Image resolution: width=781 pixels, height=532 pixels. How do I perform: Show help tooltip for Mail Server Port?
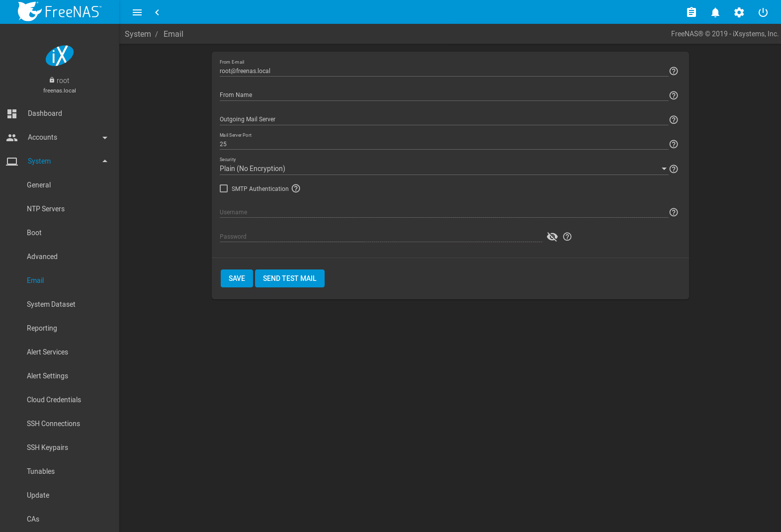pyautogui.click(x=674, y=144)
